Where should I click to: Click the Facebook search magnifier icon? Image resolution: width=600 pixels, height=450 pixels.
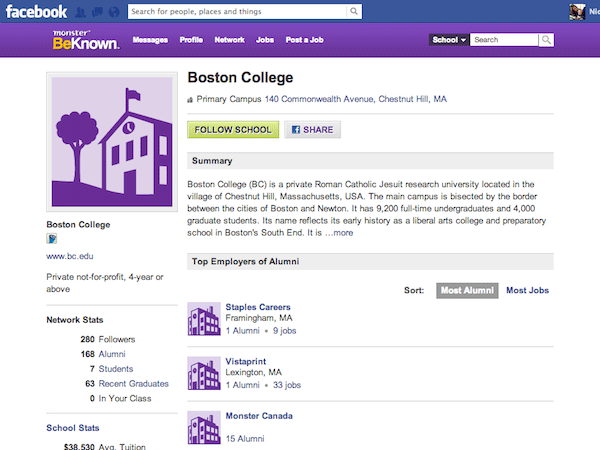tap(354, 11)
